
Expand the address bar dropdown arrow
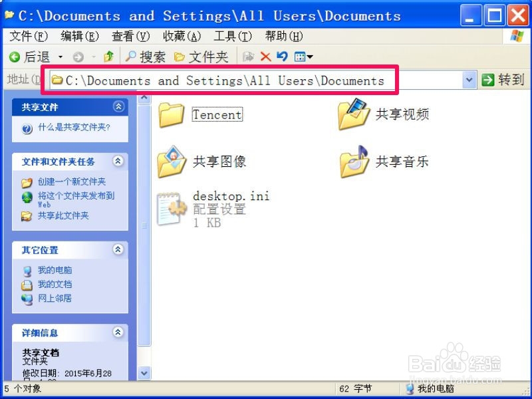coord(469,80)
